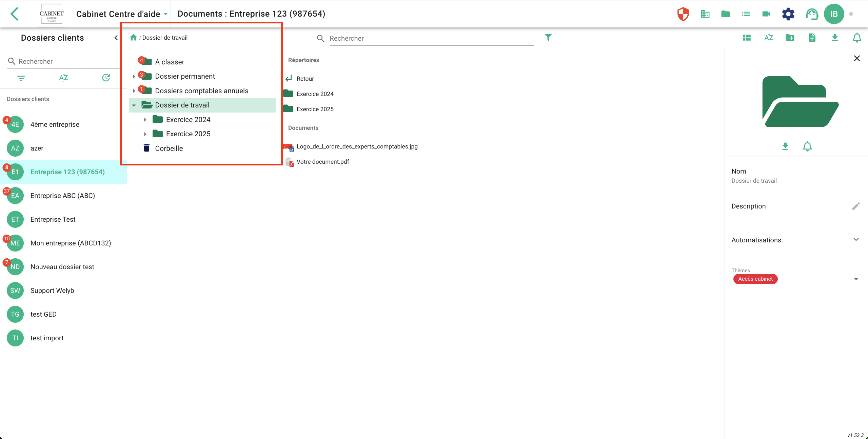
Task: Open the support headset icon
Action: pyautogui.click(x=812, y=14)
